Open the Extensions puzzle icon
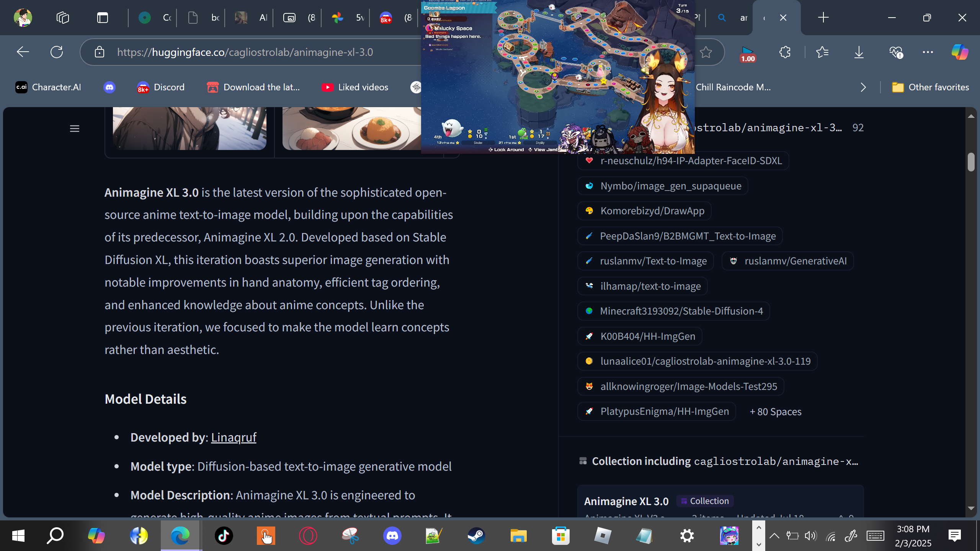Screen dimensions: 980x551 [785, 52]
